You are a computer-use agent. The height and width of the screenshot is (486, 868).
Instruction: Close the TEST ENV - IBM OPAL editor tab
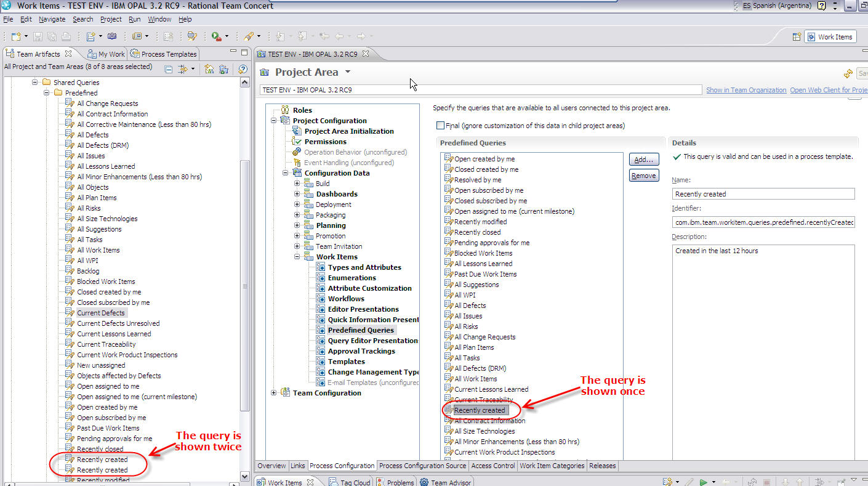(x=365, y=54)
